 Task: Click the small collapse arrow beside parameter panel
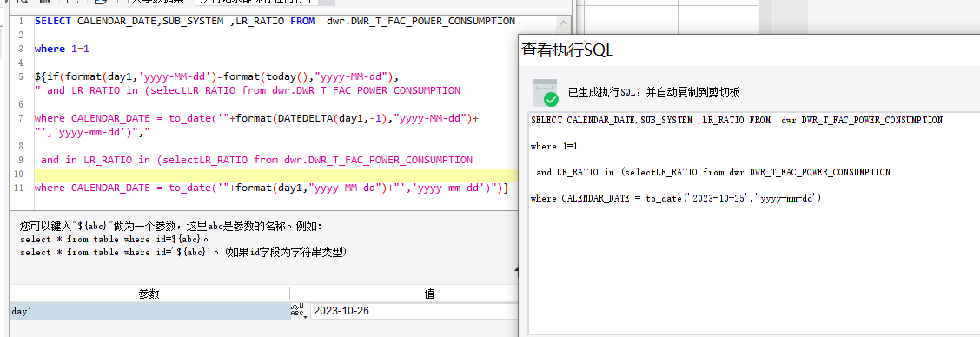[516, 270]
